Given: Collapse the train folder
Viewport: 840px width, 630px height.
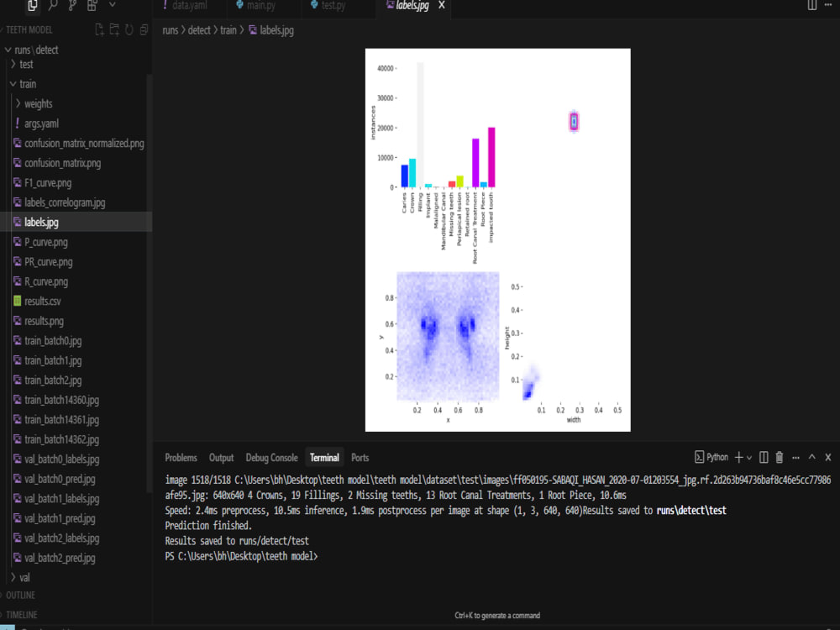Looking at the screenshot, I should pos(28,84).
